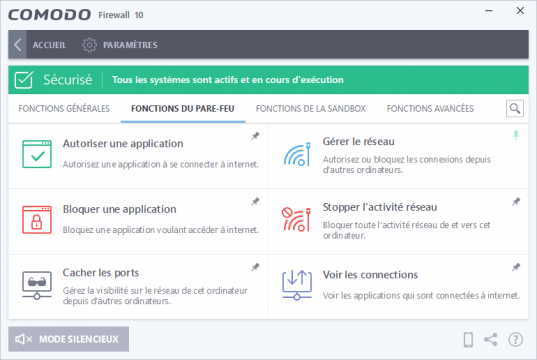Click the Autoriser une application checkmark icon

point(37,154)
